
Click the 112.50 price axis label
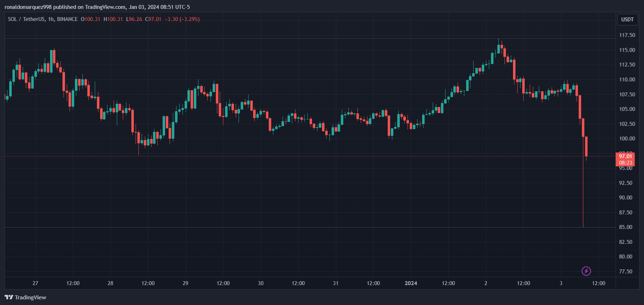627,65
